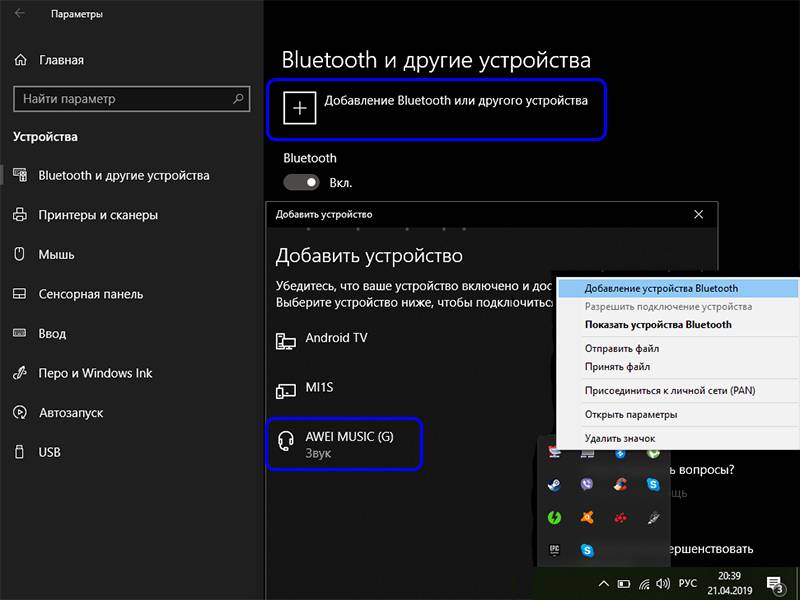The height and width of the screenshot is (600, 800).
Task: Click the home icon beside Главная
Action: (20, 60)
